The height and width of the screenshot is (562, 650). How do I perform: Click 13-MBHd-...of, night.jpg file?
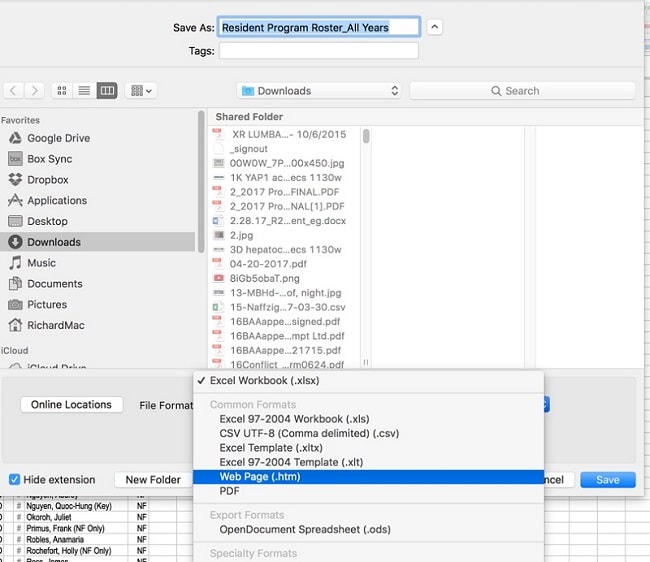[284, 293]
